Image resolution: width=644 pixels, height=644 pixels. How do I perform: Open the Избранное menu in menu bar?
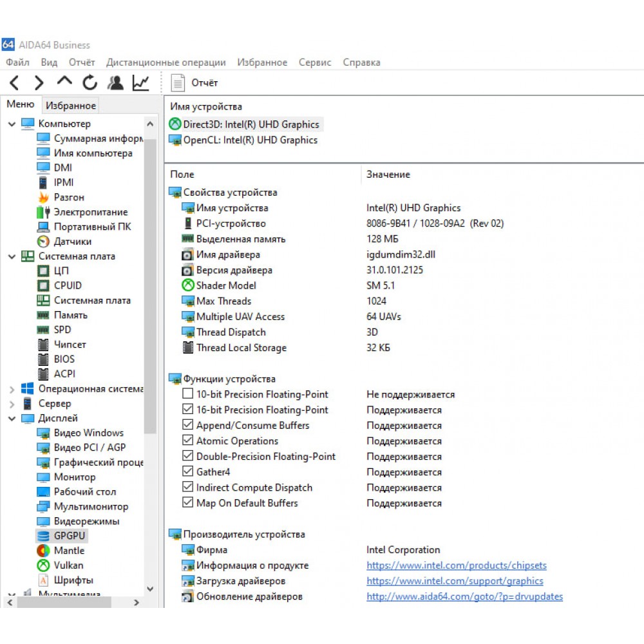tap(262, 62)
